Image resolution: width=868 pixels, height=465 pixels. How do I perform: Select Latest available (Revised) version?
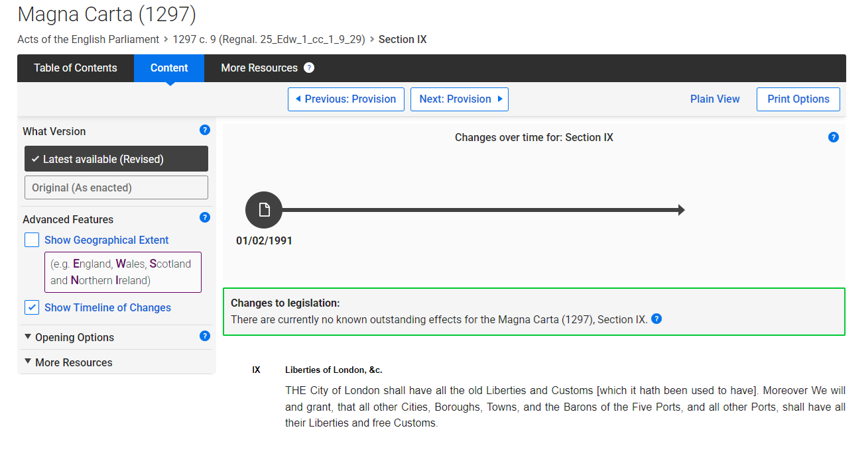point(116,159)
